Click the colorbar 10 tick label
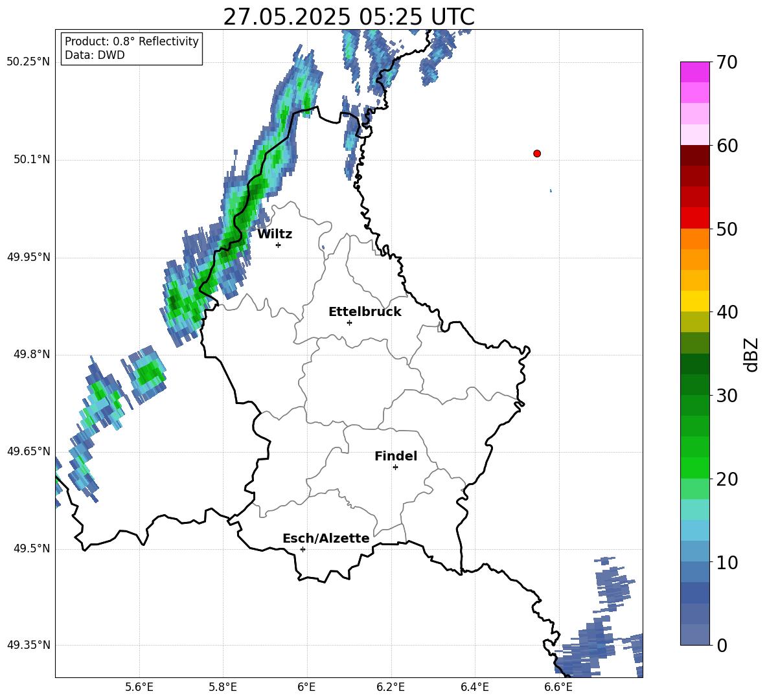 pos(727,562)
